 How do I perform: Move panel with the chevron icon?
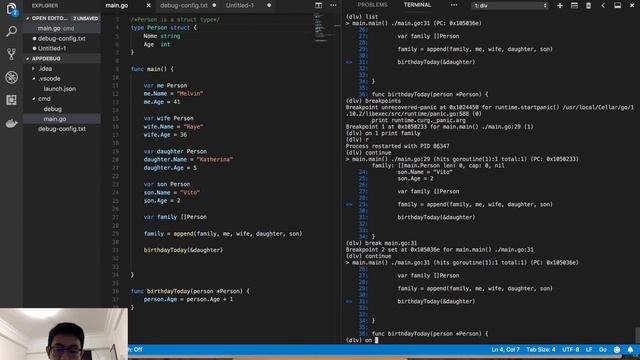pos(603,6)
